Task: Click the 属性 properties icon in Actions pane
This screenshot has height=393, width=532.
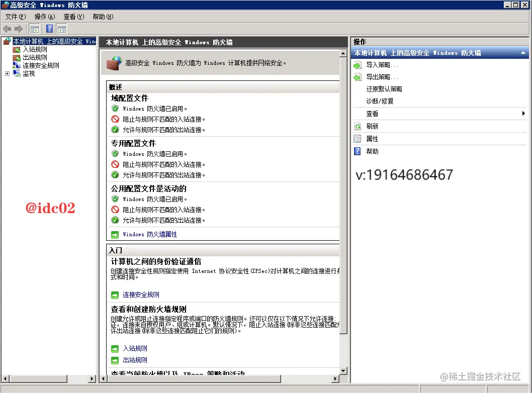Action: (x=358, y=139)
